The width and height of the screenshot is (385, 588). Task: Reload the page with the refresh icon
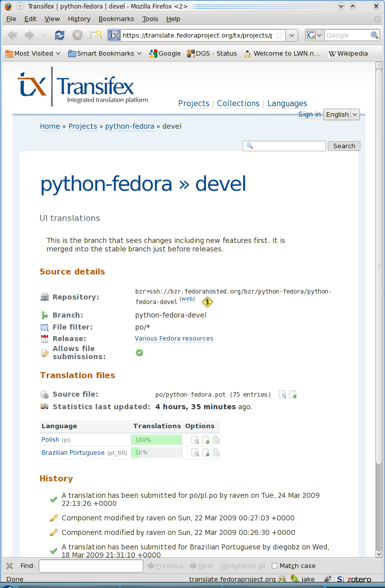60,35
